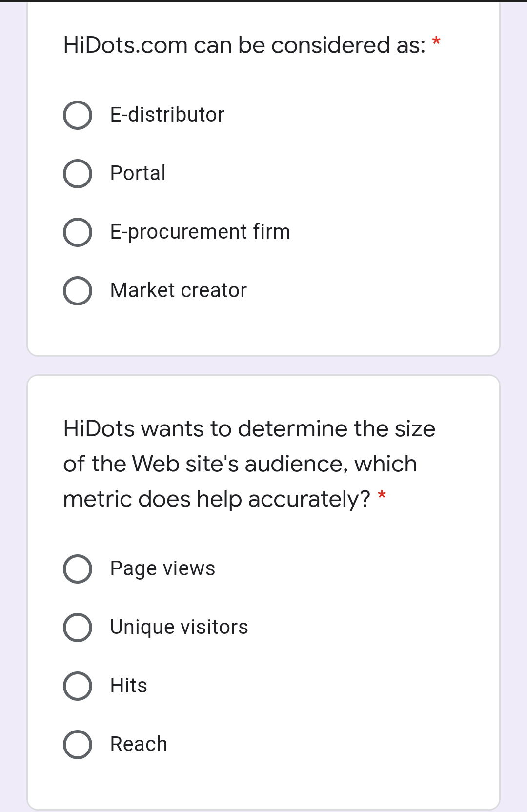Click the Unique visitors answer label
The width and height of the screenshot is (527, 812).
tap(179, 627)
